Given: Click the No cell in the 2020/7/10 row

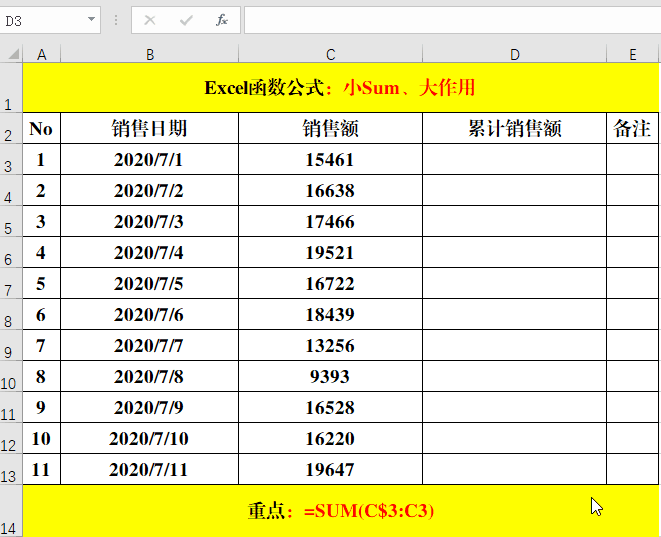Looking at the screenshot, I should (41, 438).
